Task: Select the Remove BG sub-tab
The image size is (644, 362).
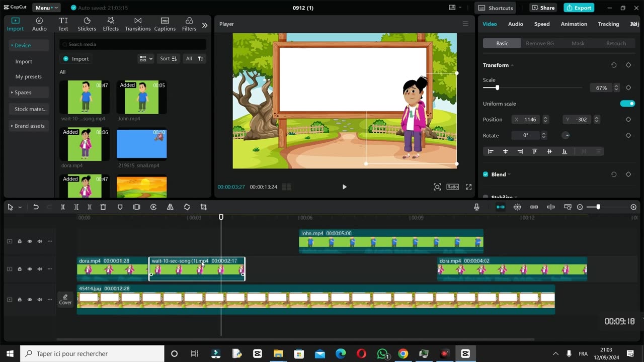Action: point(540,43)
